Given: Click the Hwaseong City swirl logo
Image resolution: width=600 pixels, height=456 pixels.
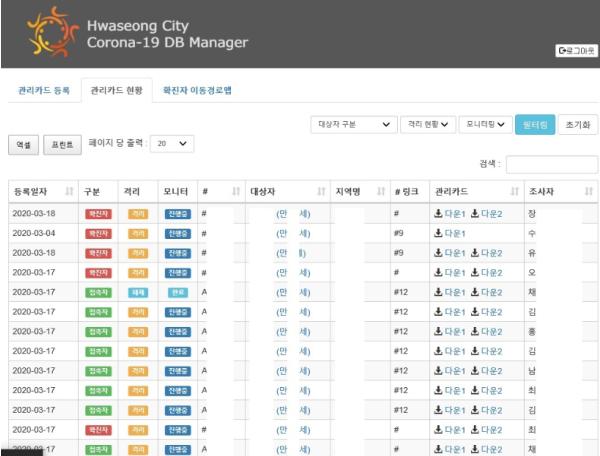Looking at the screenshot, I should [52, 32].
